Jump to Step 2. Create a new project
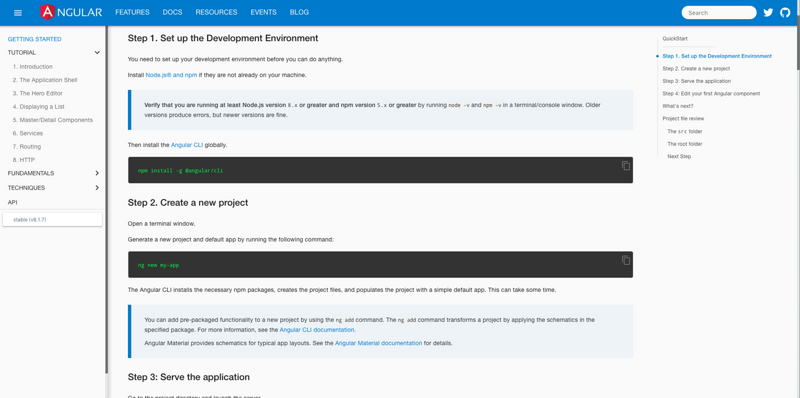 pos(696,68)
